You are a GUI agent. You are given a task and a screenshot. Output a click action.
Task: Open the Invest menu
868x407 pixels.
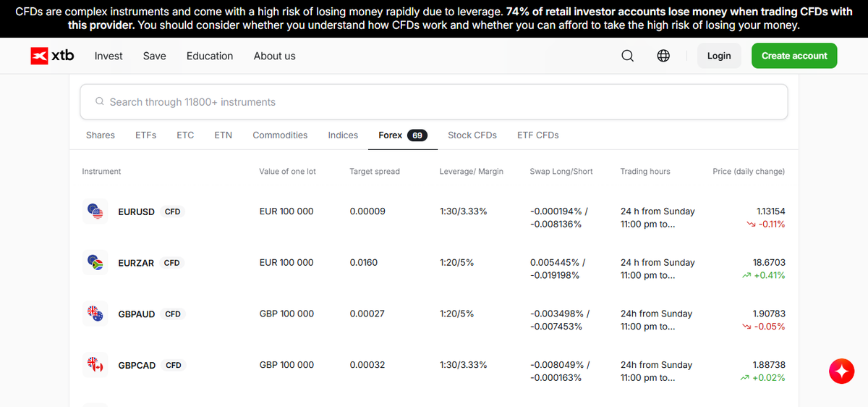[x=109, y=56]
